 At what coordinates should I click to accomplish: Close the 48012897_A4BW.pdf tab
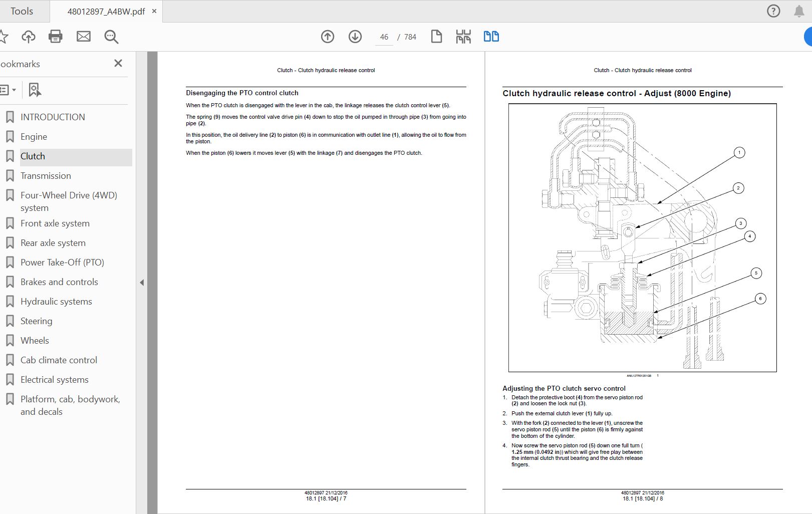154,11
